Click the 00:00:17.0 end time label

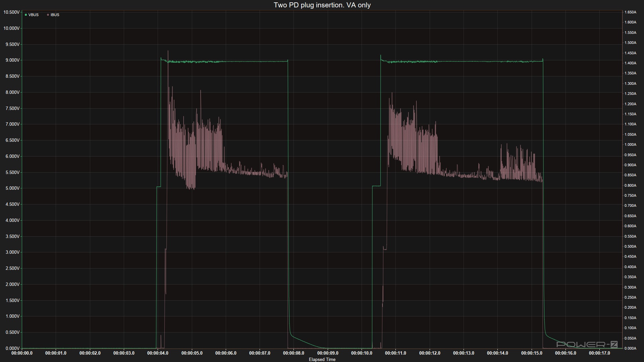[x=599, y=353]
